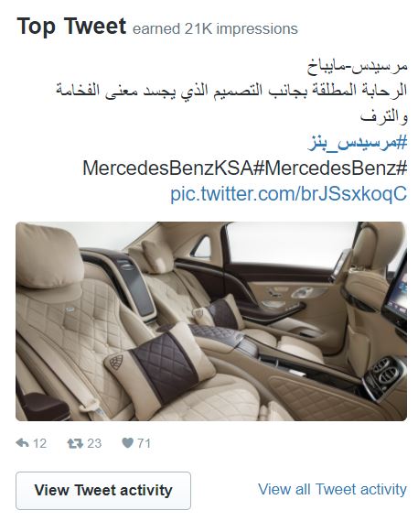Open the View Tweet activity button
This screenshot has height=532, width=418.
point(103,491)
